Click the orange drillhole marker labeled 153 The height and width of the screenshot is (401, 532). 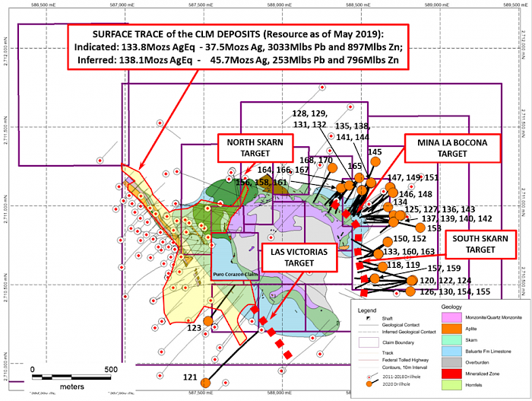pyautogui.click(x=420, y=228)
